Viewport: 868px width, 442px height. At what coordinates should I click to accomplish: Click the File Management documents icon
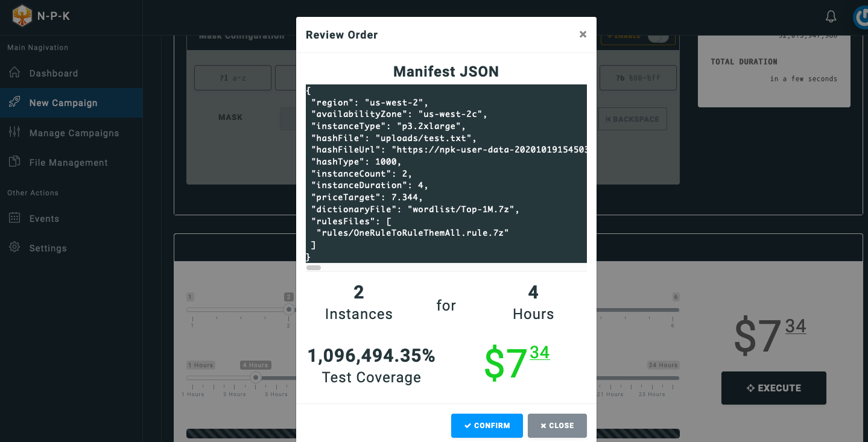click(x=15, y=162)
